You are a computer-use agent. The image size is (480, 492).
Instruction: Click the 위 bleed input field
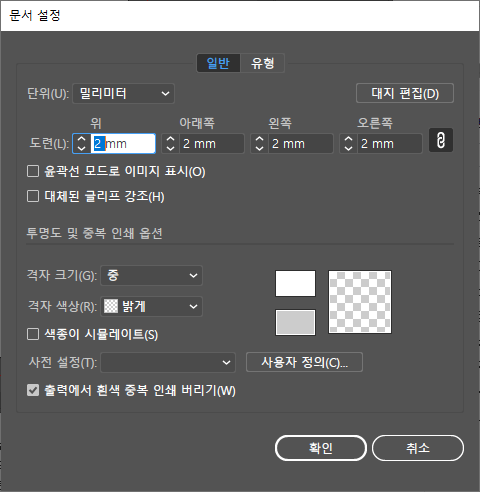(123, 144)
